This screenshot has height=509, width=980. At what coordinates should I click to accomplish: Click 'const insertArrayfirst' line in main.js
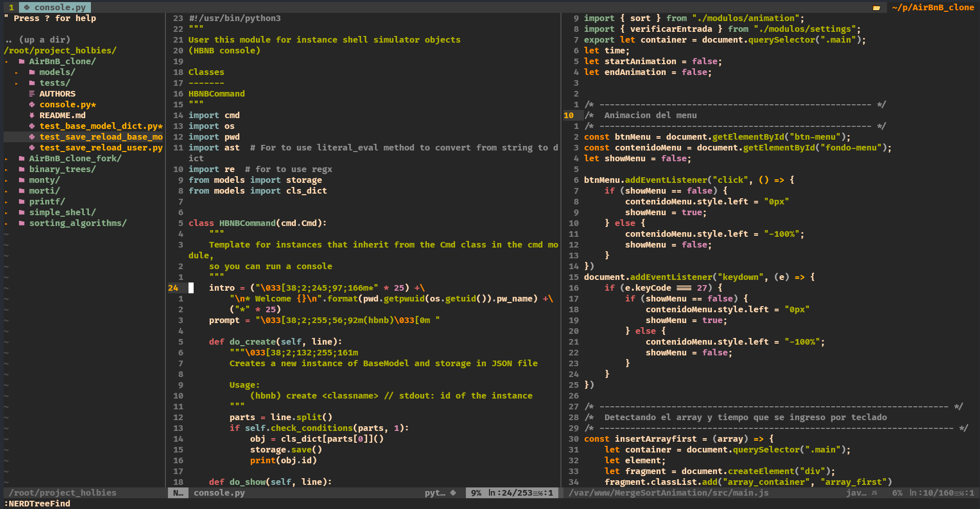[679, 439]
